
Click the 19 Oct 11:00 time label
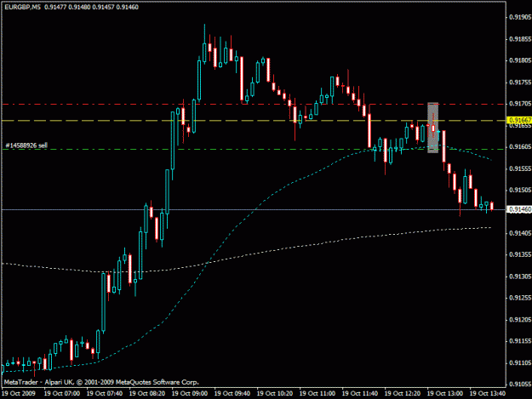tap(317, 393)
